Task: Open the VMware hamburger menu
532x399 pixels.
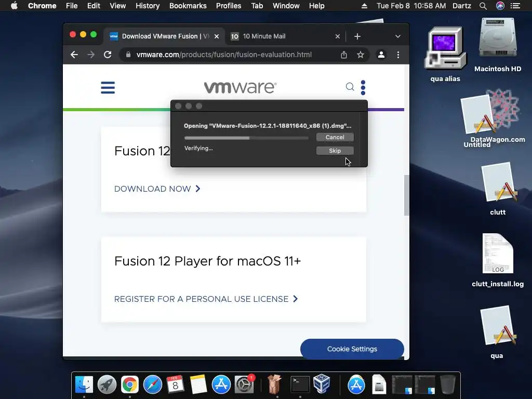Action: coord(108,87)
